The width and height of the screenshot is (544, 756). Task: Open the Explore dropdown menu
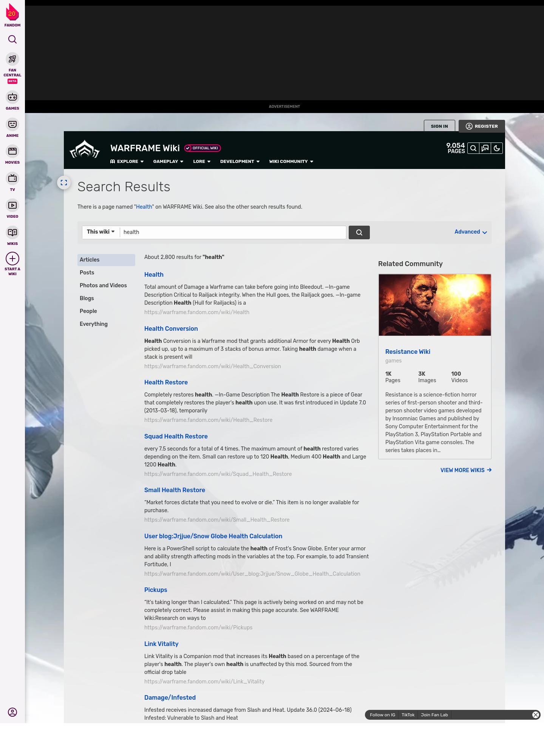pos(127,161)
